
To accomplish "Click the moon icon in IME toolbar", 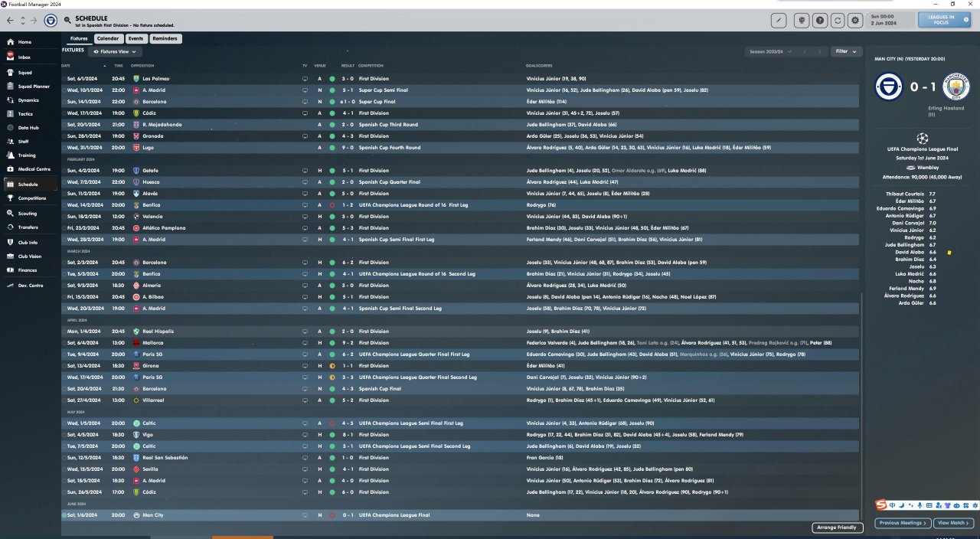I will tap(903, 505).
